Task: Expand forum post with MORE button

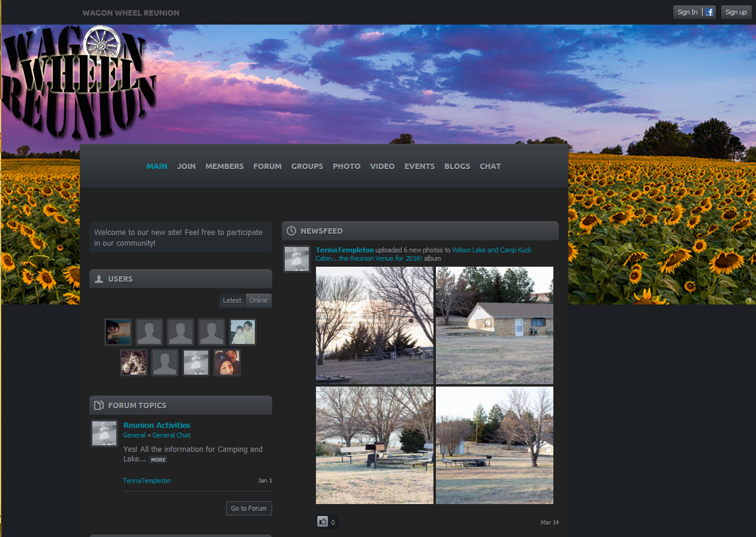Action: coord(158,460)
